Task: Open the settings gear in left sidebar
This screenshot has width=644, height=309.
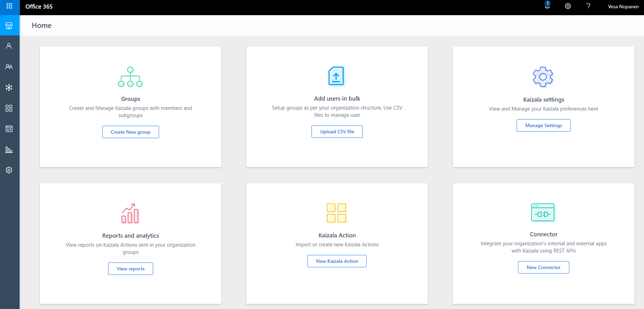Action: tap(9, 170)
